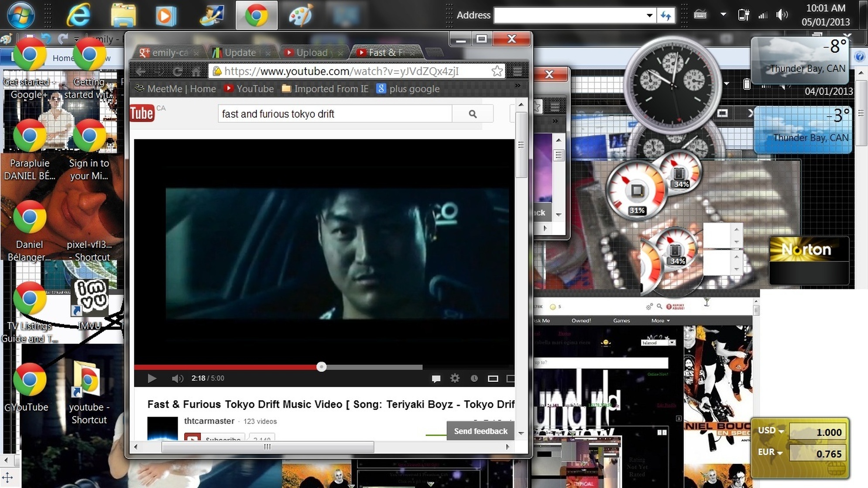Open the More menu on background page

coord(660,320)
